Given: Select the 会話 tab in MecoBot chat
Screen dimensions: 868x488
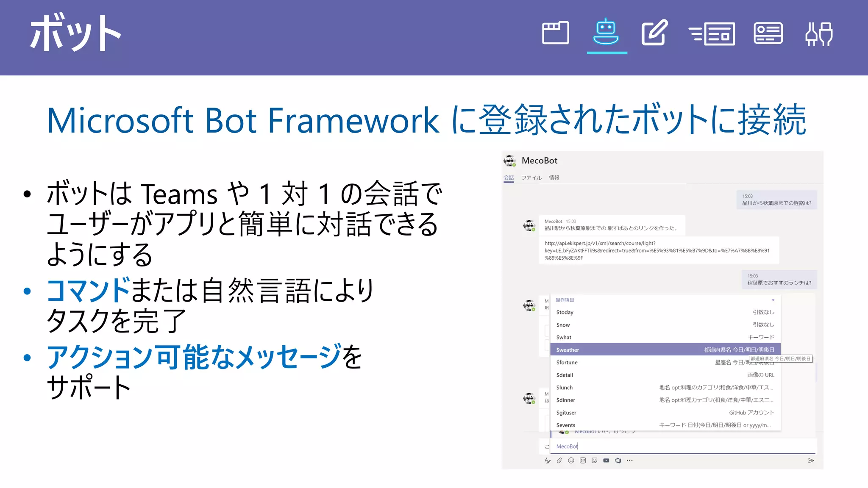Looking at the screenshot, I should [509, 178].
